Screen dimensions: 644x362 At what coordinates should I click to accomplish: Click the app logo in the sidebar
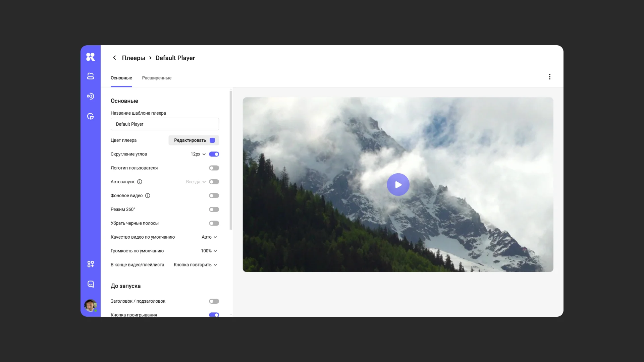pos(91,57)
